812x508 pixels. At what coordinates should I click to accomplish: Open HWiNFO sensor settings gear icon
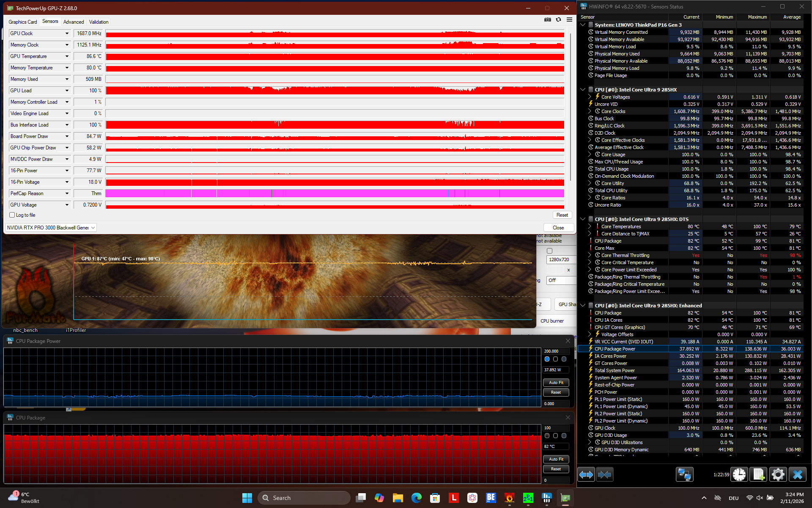pyautogui.click(x=778, y=475)
